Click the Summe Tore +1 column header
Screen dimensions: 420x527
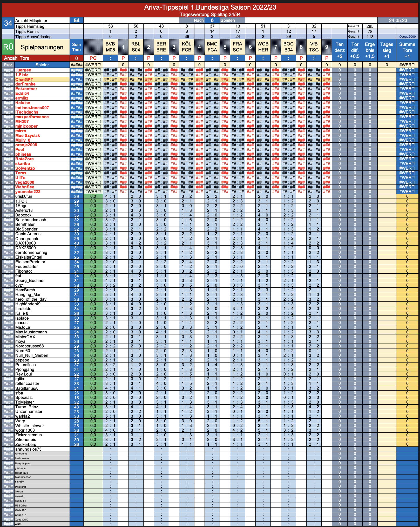click(407, 50)
